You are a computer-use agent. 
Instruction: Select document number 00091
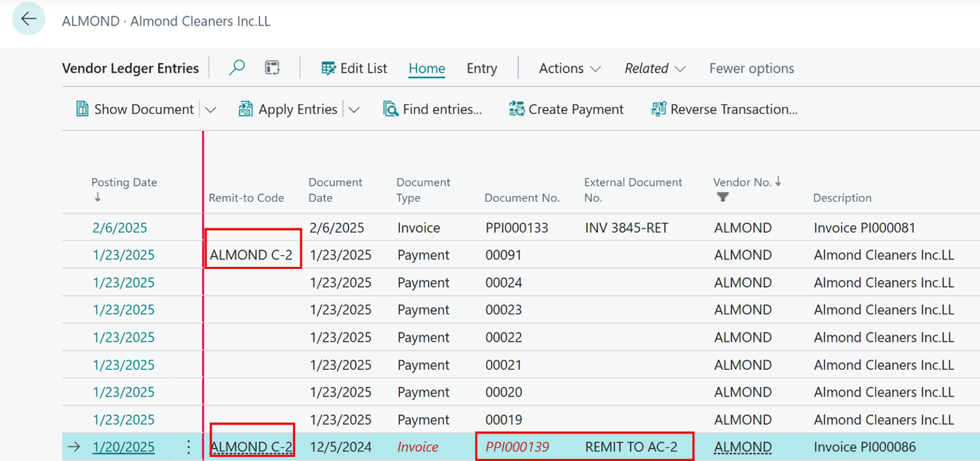[504, 255]
